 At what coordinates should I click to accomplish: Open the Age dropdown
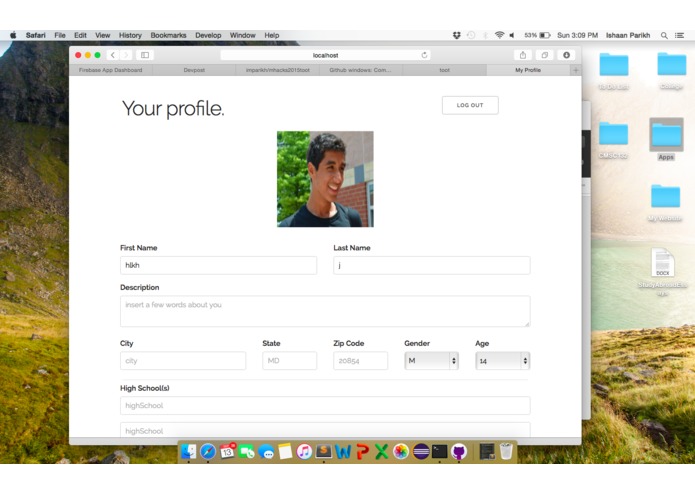(x=502, y=361)
